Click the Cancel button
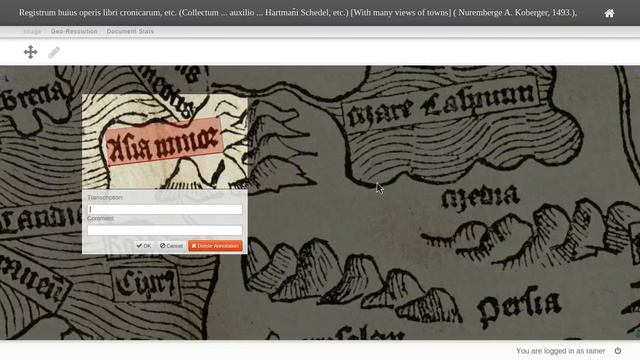Image resolution: width=640 pixels, height=360 pixels. (x=171, y=246)
